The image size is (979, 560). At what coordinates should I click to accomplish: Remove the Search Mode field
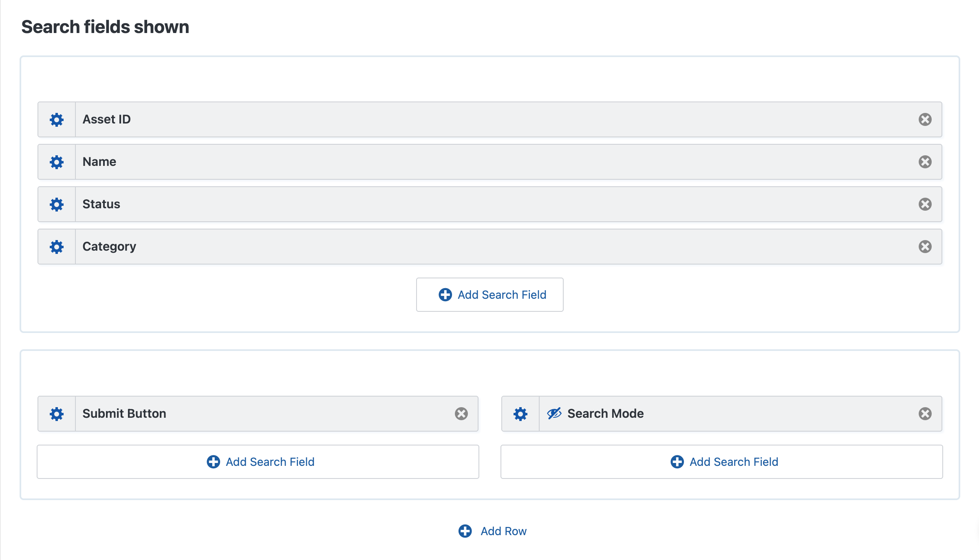pyautogui.click(x=926, y=414)
